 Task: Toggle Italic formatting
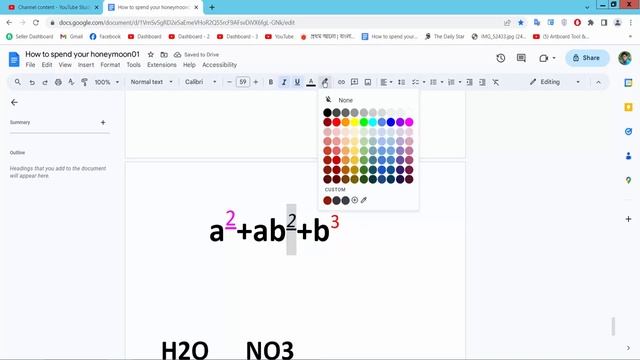[x=284, y=82]
